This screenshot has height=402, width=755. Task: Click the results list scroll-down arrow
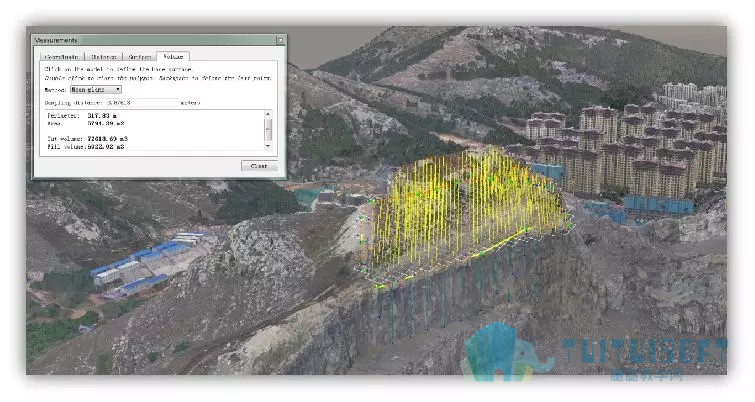(268, 145)
